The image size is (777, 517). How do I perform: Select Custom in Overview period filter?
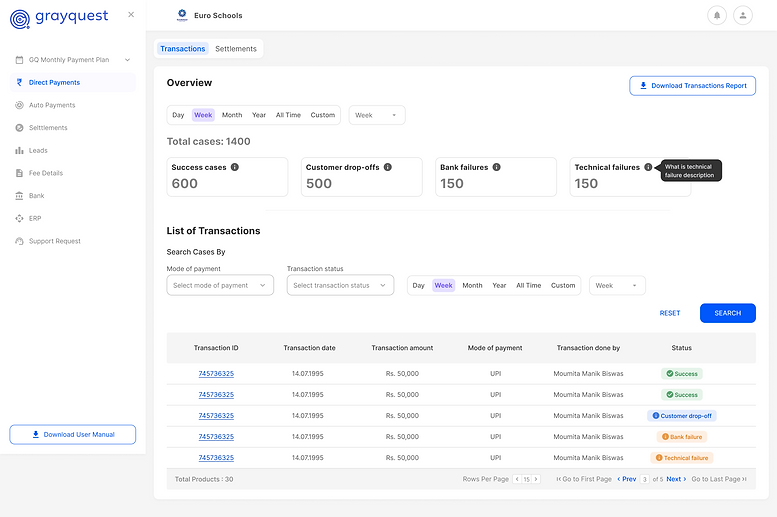(323, 115)
